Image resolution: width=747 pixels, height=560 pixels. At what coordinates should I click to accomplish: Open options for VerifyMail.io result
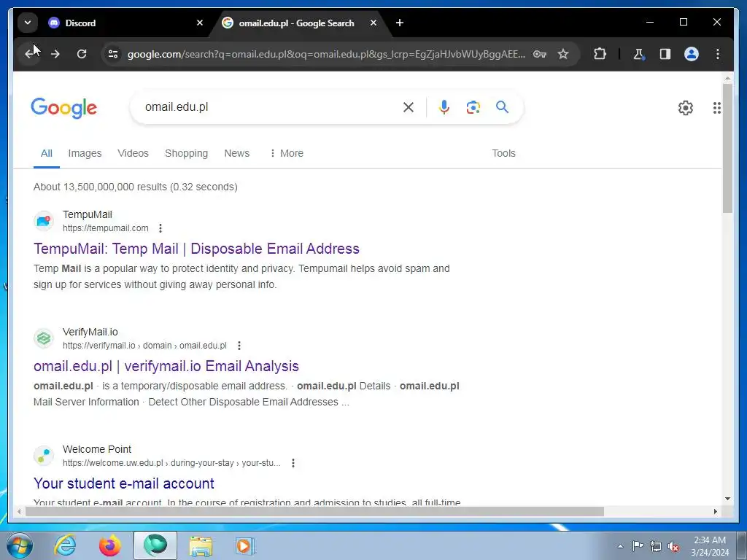[239, 346]
